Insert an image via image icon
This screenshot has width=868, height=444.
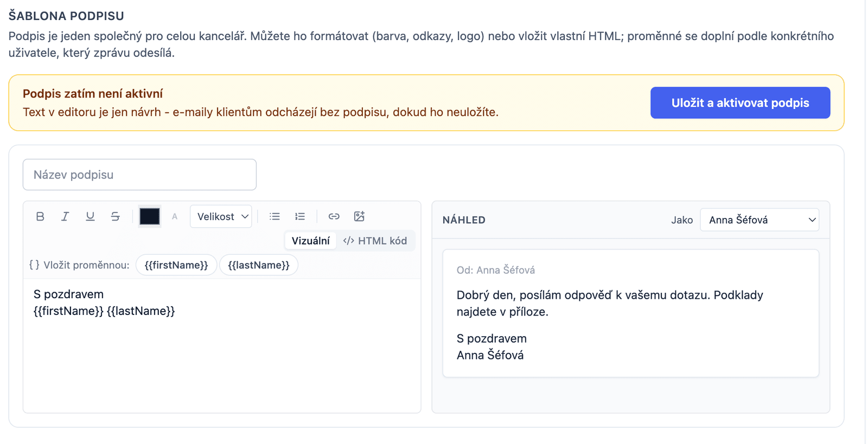click(x=359, y=216)
